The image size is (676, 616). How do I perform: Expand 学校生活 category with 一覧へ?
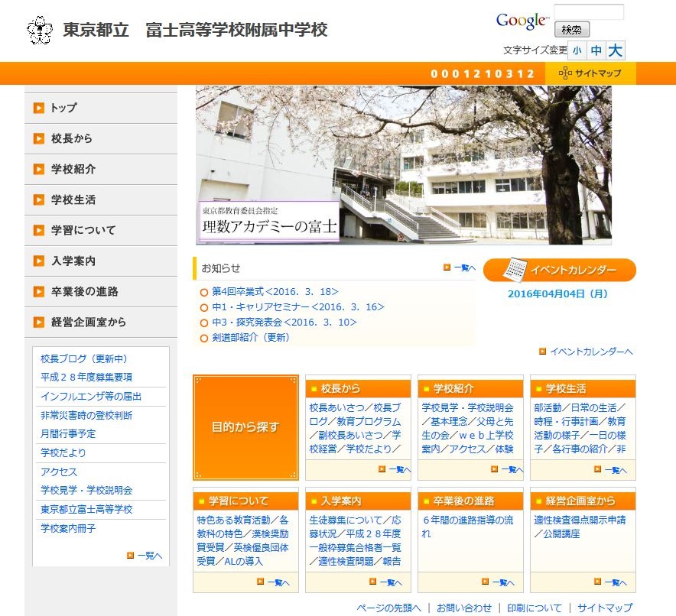click(614, 469)
